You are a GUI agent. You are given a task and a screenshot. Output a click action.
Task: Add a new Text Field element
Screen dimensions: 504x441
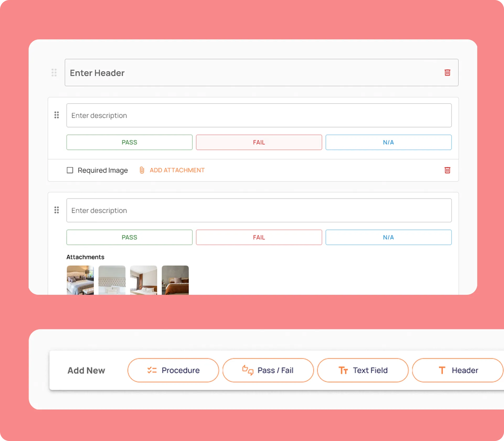[x=363, y=370]
